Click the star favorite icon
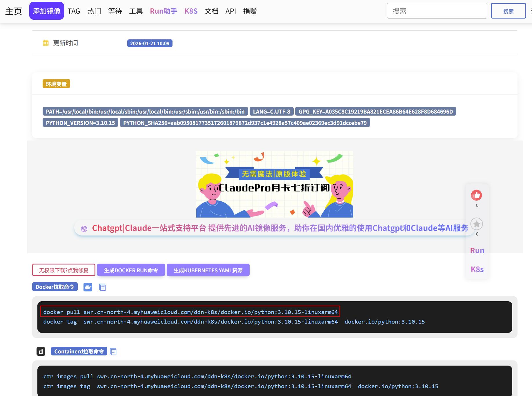 point(477,224)
